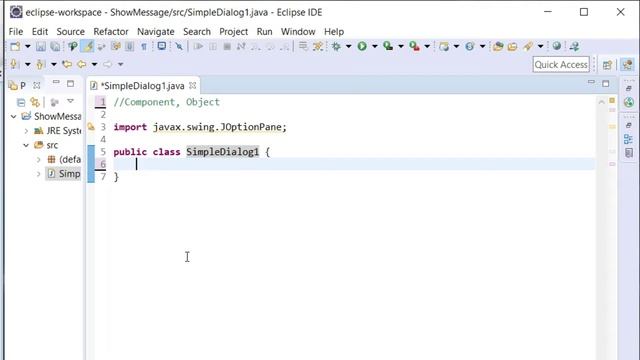Open the Navigate menu
Viewport: 640px width, 360px height.
(x=156, y=31)
